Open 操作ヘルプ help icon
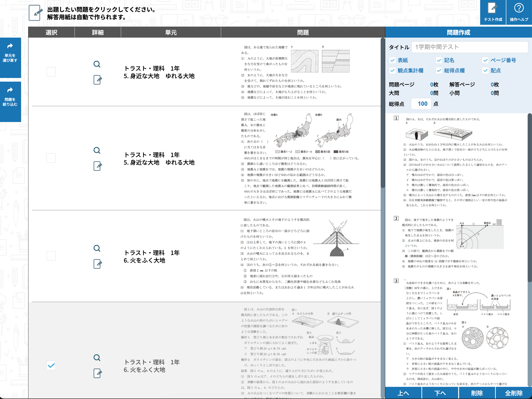 (x=519, y=13)
